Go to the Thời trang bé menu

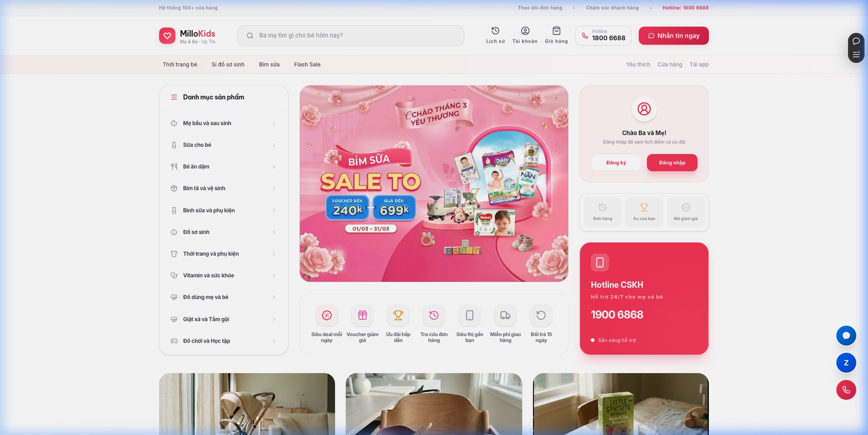pos(180,65)
